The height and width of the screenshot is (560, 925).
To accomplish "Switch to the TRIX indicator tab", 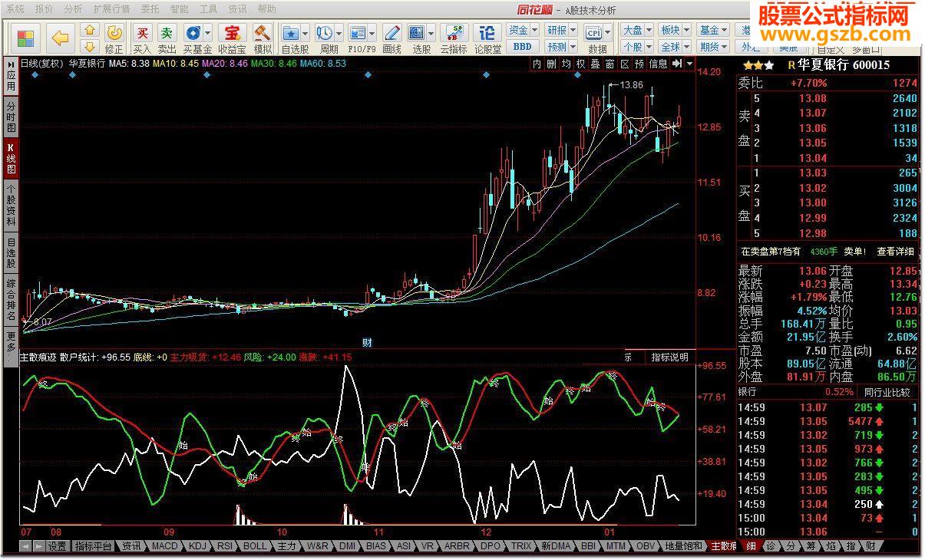I will [x=521, y=546].
